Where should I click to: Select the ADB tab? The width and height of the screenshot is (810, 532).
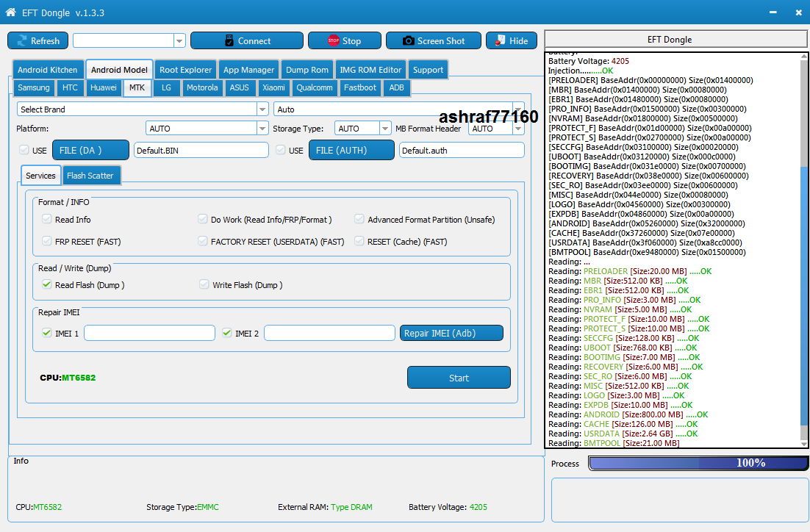point(396,87)
